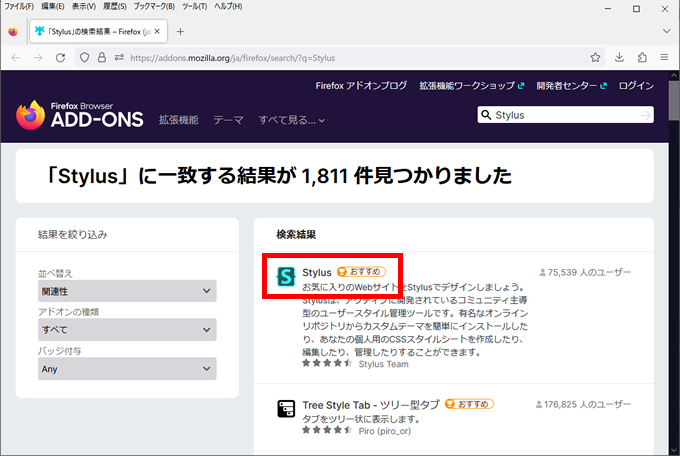Click the add-ons search field with Stylus
The width and height of the screenshot is (680, 456).
(x=566, y=115)
